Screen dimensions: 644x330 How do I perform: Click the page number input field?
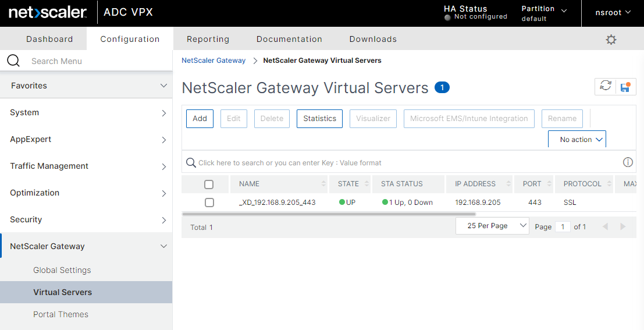pyautogui.click(x=563, y=226)
